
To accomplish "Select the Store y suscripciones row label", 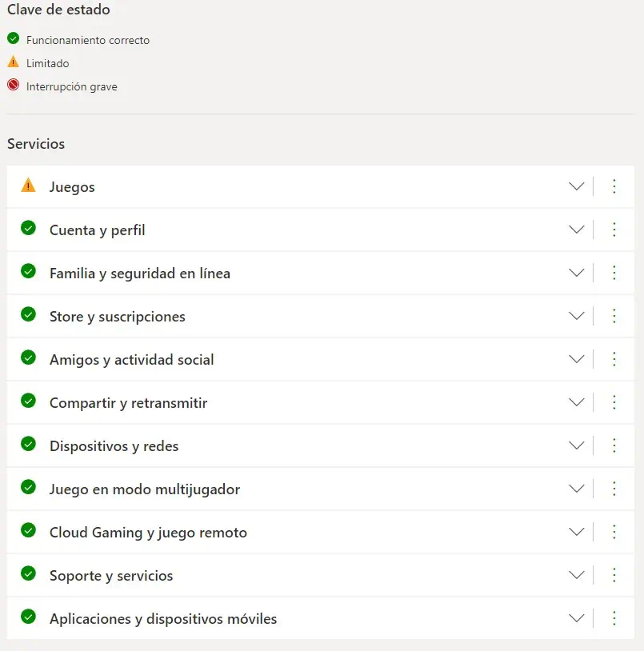I will [117, 317].
